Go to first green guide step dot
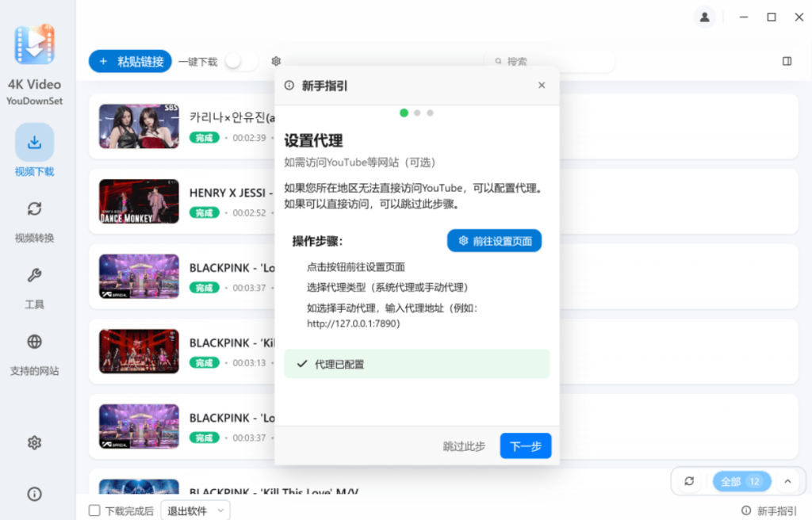812x520 pixels. 404,113
